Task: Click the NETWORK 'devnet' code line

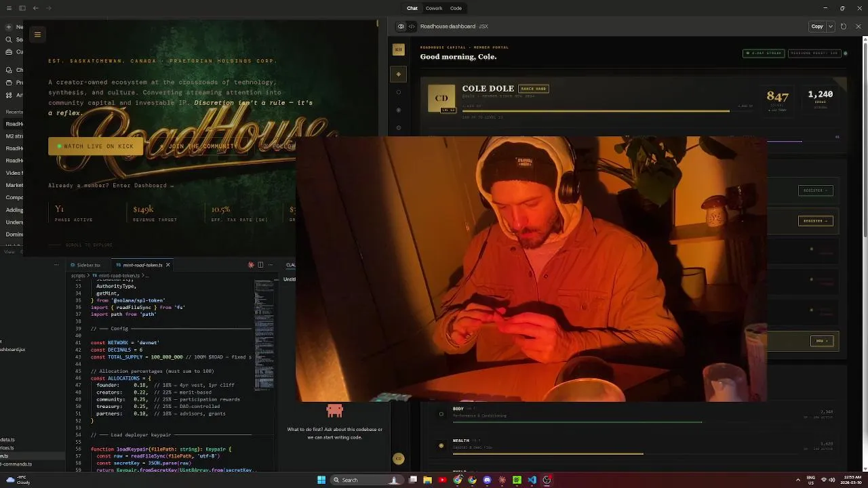Action: (x=125, y=343)
